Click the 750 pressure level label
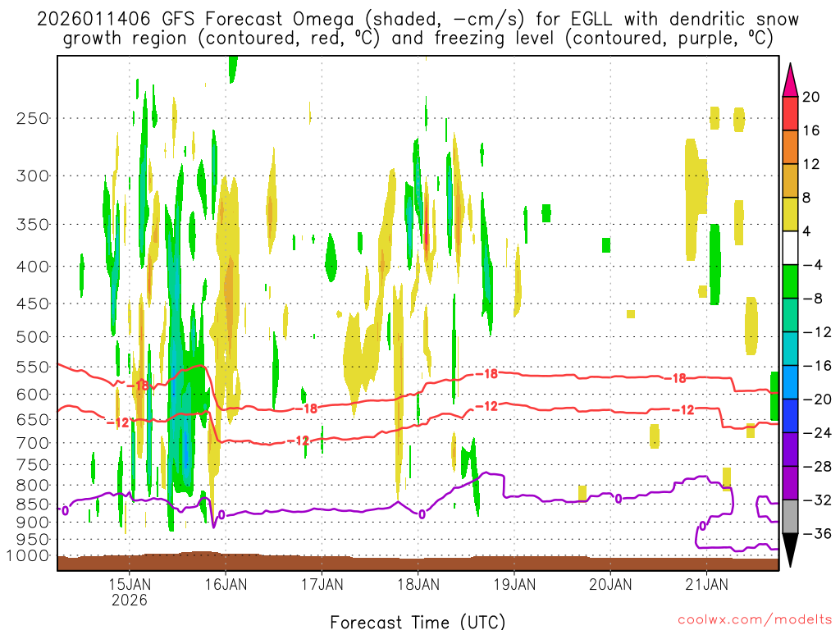Viewport: 840px width, 630px height. coord(33,465)
